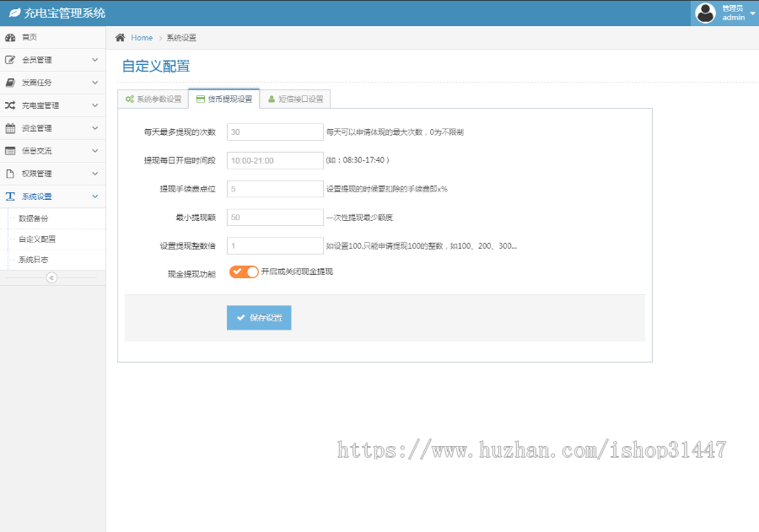Open the 首页 menu item
Viewport: 759px width, 532px height.
[53, 37]
